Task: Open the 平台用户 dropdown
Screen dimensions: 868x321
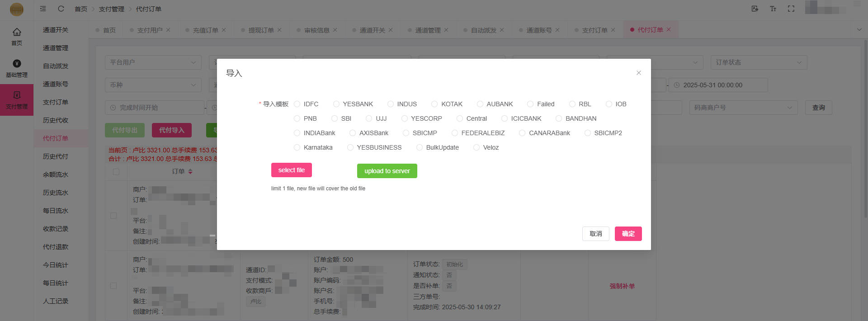Action: (x=153, y=62)
